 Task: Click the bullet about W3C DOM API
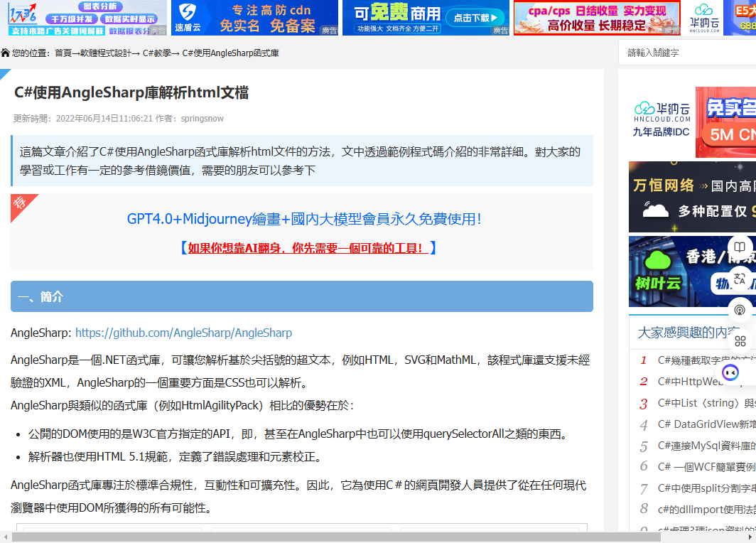[299, 434]
